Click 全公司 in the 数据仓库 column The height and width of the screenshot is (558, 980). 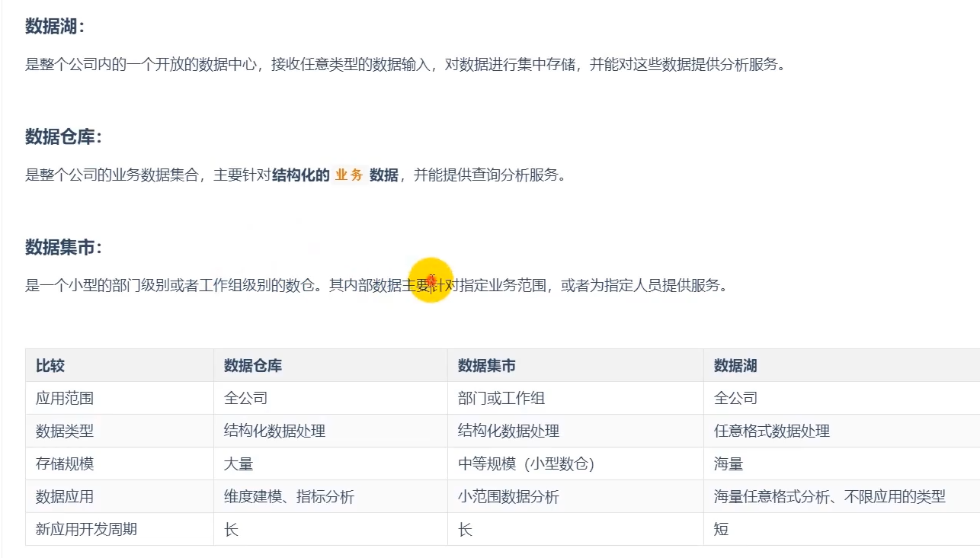pyautogui.click(x=245, y=398)
